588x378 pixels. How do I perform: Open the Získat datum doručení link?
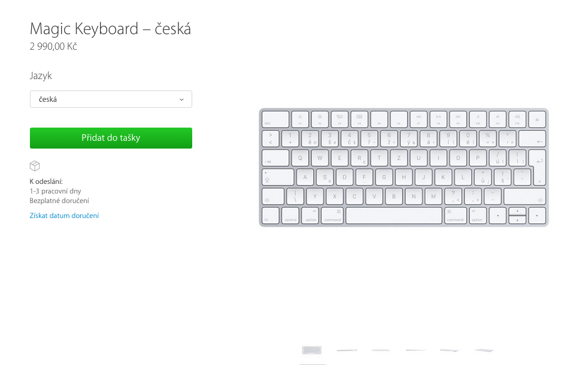pyautogui.click(x=64, y=216)
